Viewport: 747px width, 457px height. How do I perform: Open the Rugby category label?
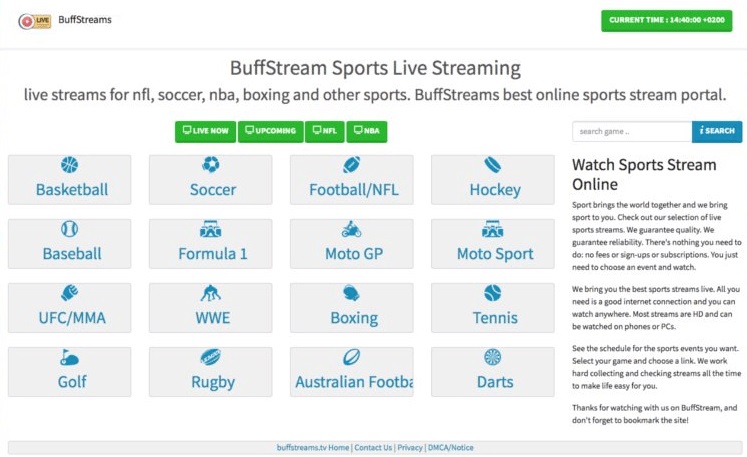(213, 382)
